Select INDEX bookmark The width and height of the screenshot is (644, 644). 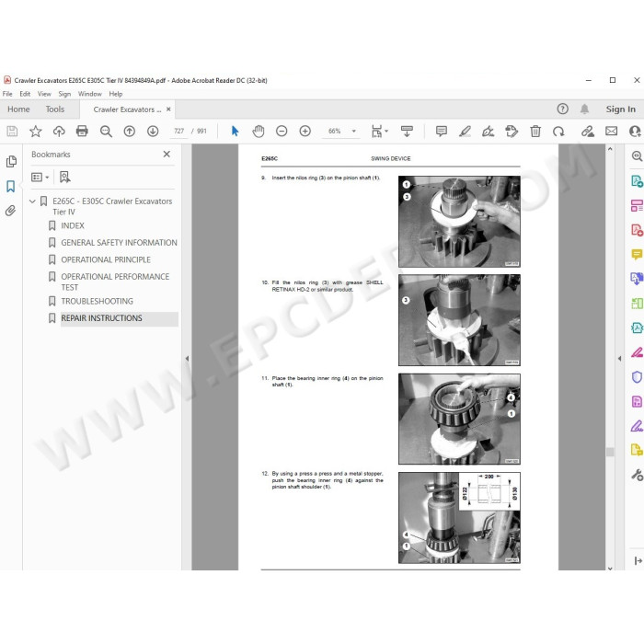coord(73,226)
